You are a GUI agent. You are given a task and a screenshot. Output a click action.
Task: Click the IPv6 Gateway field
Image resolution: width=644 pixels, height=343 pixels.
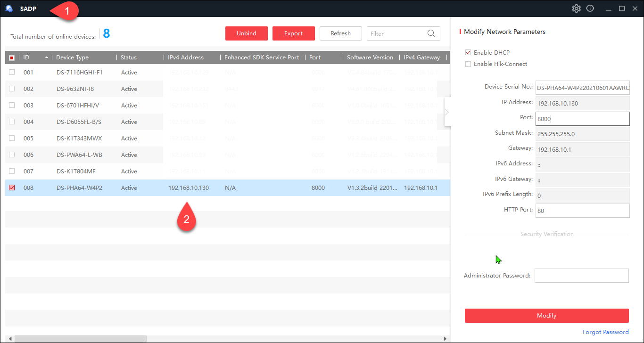[x=583, y=180]
